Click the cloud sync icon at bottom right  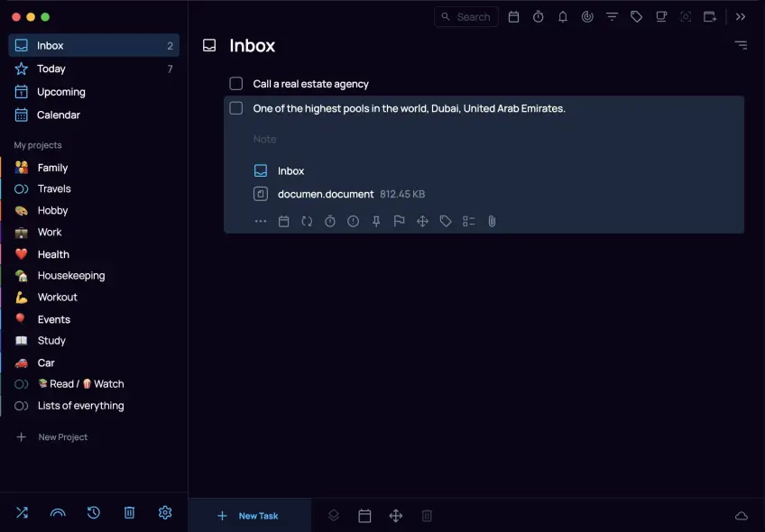(x=742, y=516)
